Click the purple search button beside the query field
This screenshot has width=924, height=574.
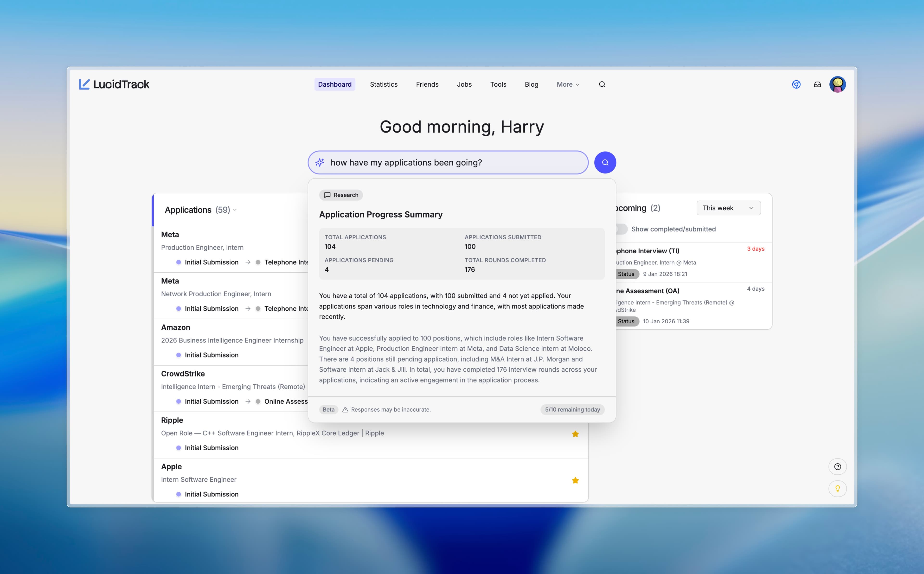tap(605, 162)
